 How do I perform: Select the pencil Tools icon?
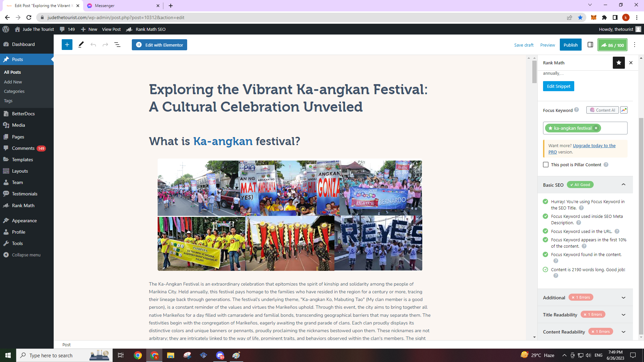click(x=81, y=45)
